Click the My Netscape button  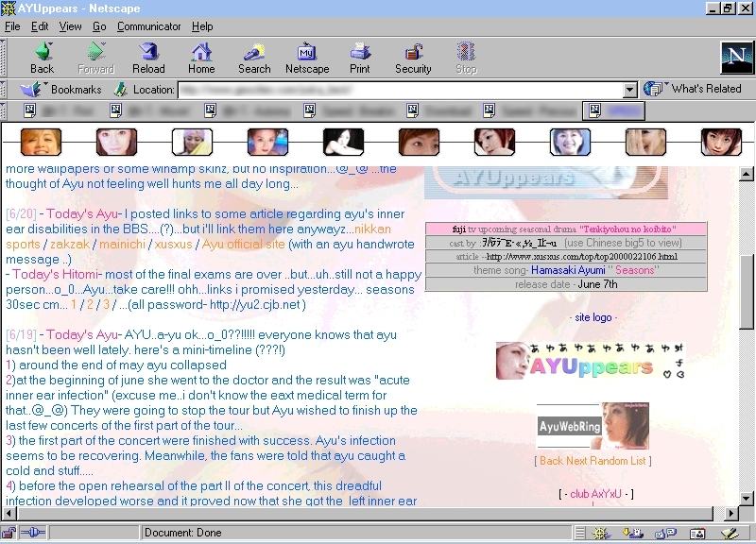[307, 58]
